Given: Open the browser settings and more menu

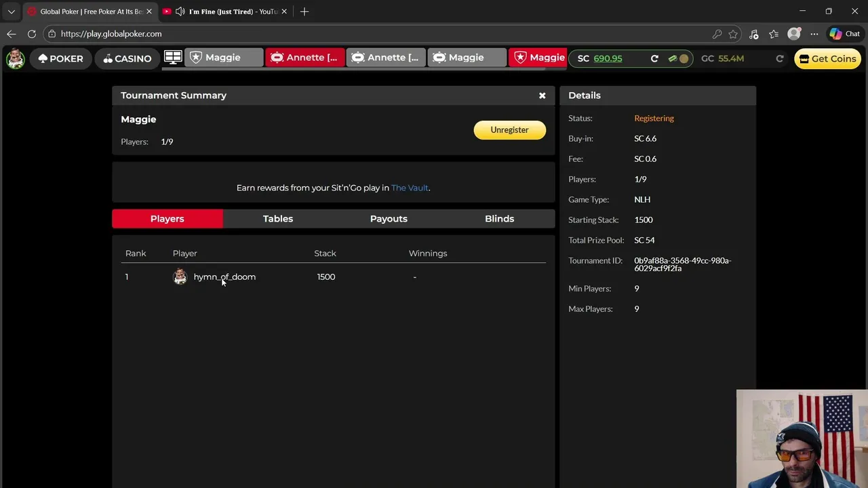Looking at the screenshot, I should [814, 34].
